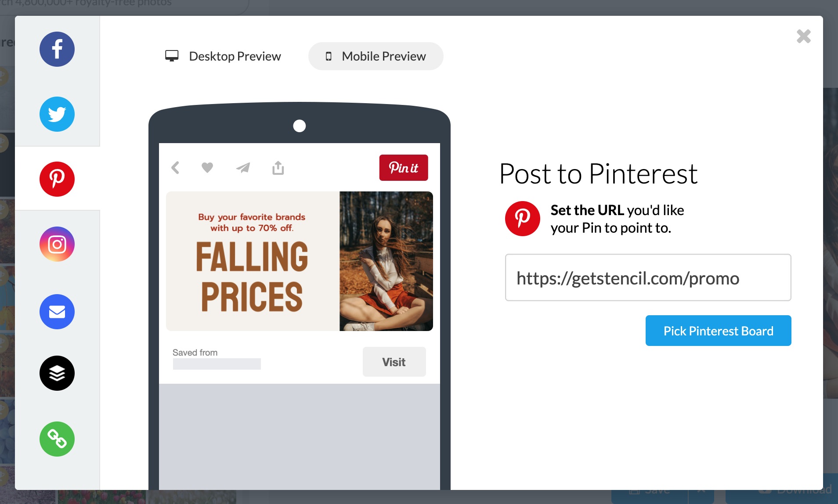Click the back arrow in the preview
This screenshot has height=504, width=838.
[x=175, y=167]
